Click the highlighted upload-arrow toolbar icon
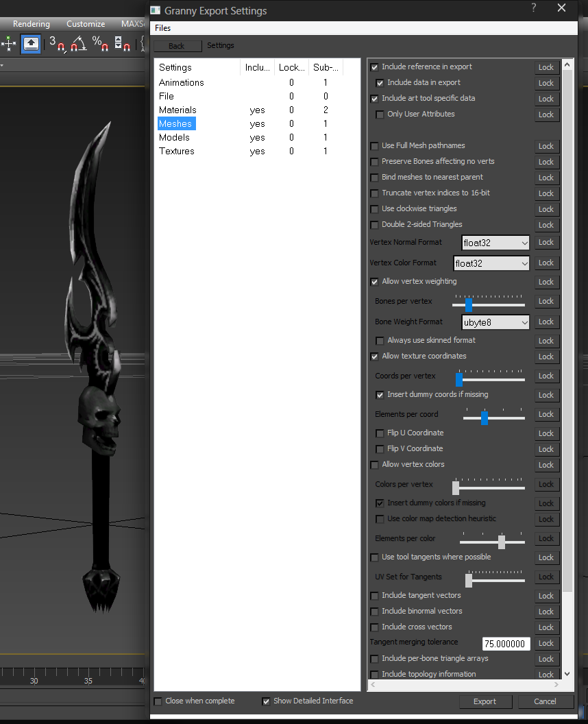The height and width of the screenshot is (724, 588). click(x=31, y=44)
